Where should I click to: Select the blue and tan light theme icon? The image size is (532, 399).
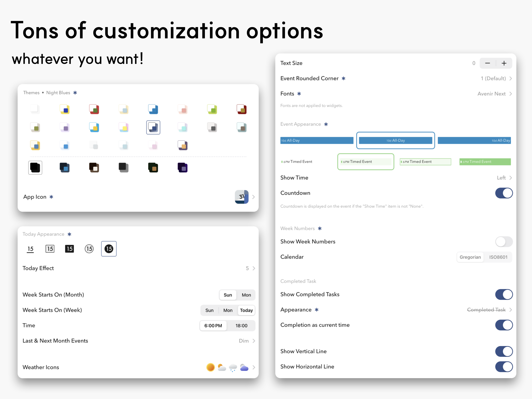(35, 145)
